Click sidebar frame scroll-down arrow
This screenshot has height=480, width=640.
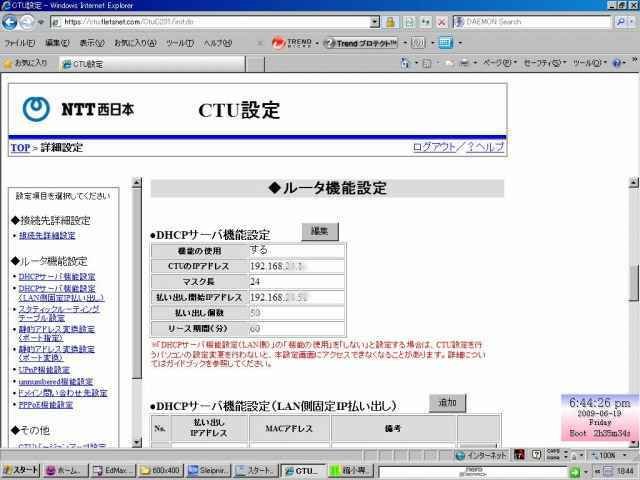[x=137, y=442]
